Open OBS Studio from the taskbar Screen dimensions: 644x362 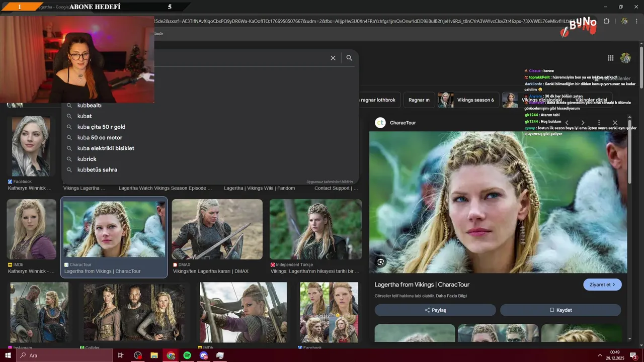tap(137, 355)
